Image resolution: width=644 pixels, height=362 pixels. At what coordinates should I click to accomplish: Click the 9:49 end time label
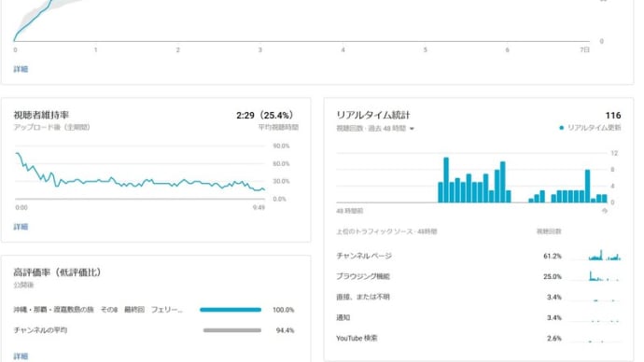[259, 208]
